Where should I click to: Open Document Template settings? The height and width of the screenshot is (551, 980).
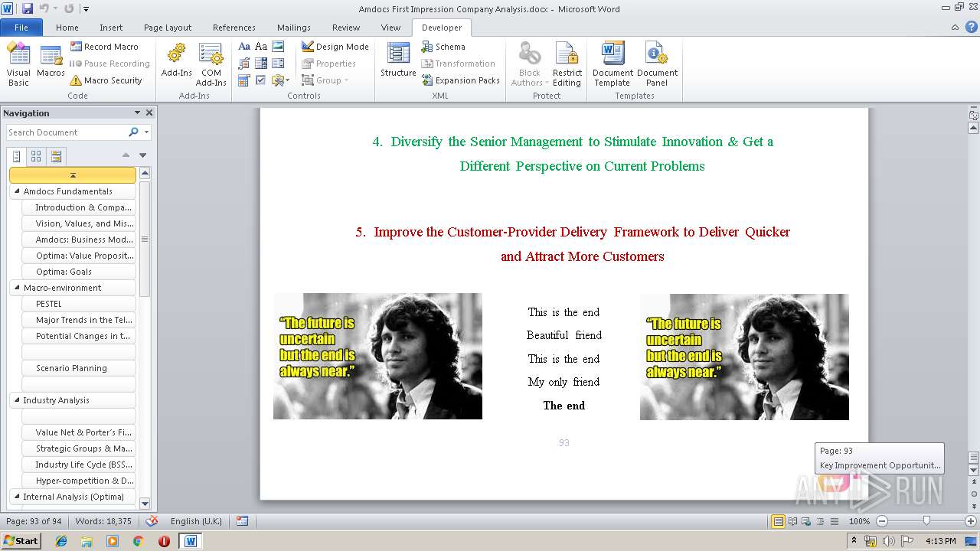(x=612, y=64)
